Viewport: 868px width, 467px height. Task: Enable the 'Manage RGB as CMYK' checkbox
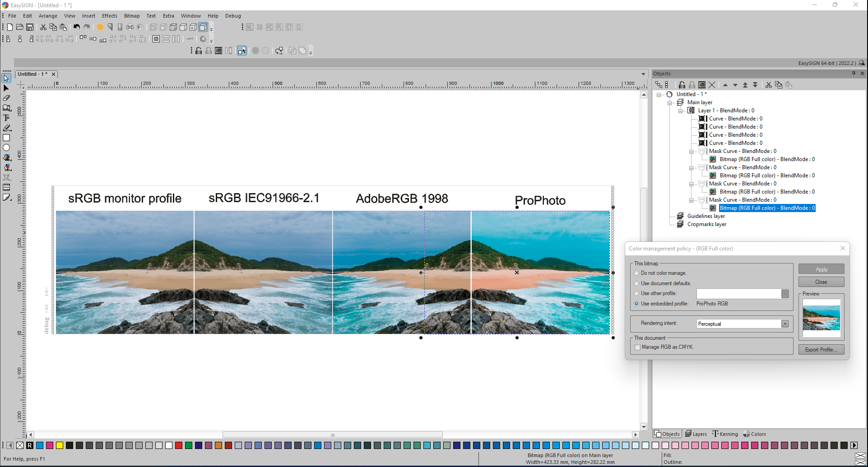coord(637,347)
